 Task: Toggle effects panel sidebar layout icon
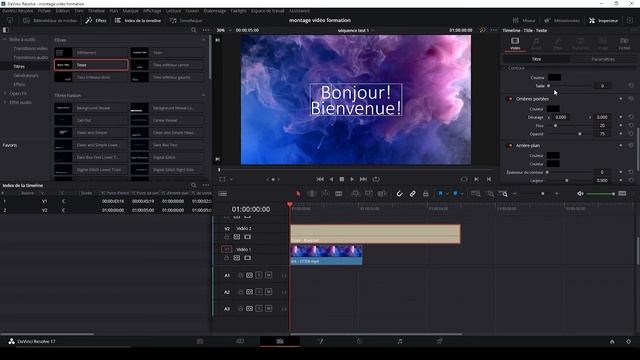[x=5, y=30]
